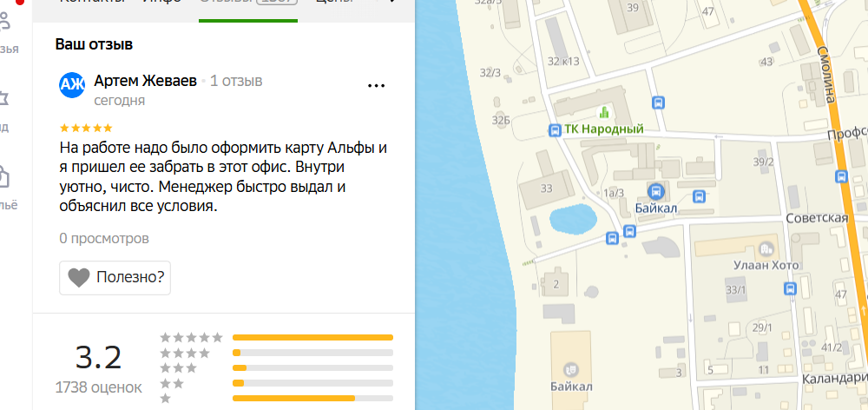This screenshot has width=868, height=410.
Task: Click building number 29/1 on the map
Action: coord(762,327)
